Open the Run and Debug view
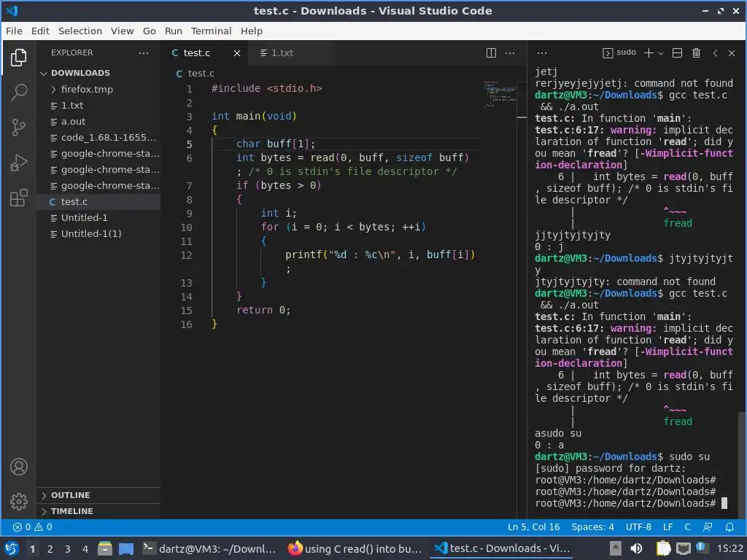The image size is (747, 560). click(18, 163)
